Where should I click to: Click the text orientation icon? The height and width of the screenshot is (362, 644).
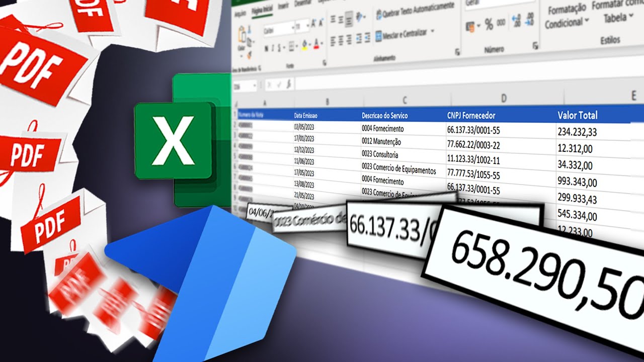tap(359, 16)
